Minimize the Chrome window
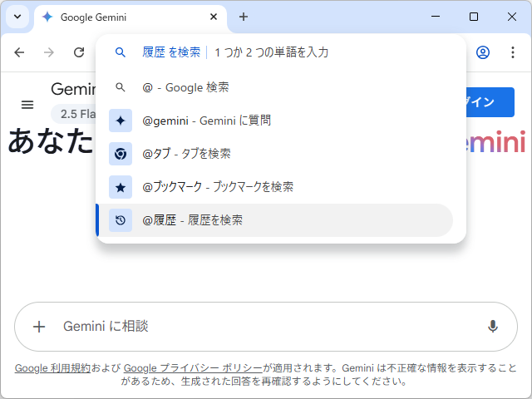This screenshot has height=399, width=532. pos(436,17)
